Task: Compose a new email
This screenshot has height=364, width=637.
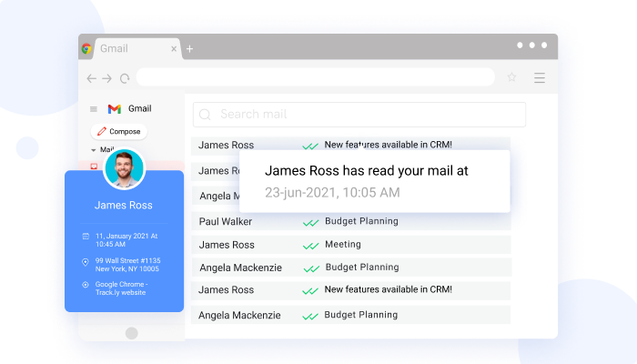Action: (119, 132)
